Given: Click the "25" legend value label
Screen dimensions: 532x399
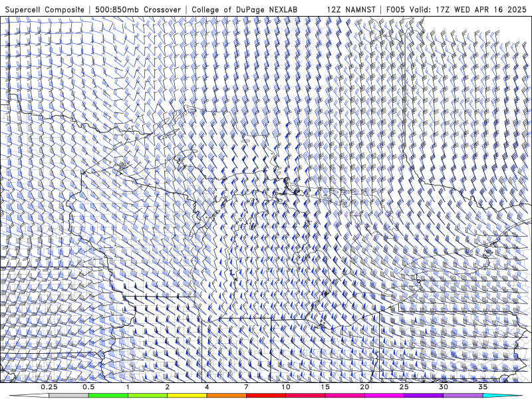Looking at the screenshot, I should (x=404, y=387).
